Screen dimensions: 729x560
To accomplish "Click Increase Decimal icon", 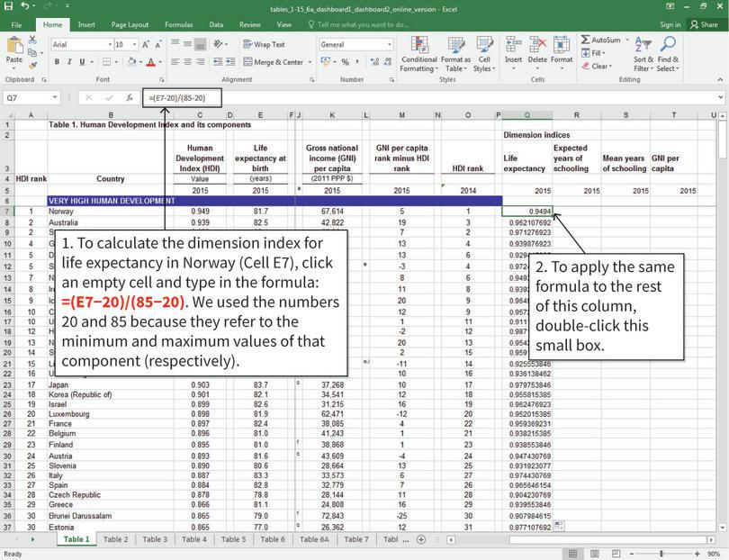I will [x=374, y=62].
